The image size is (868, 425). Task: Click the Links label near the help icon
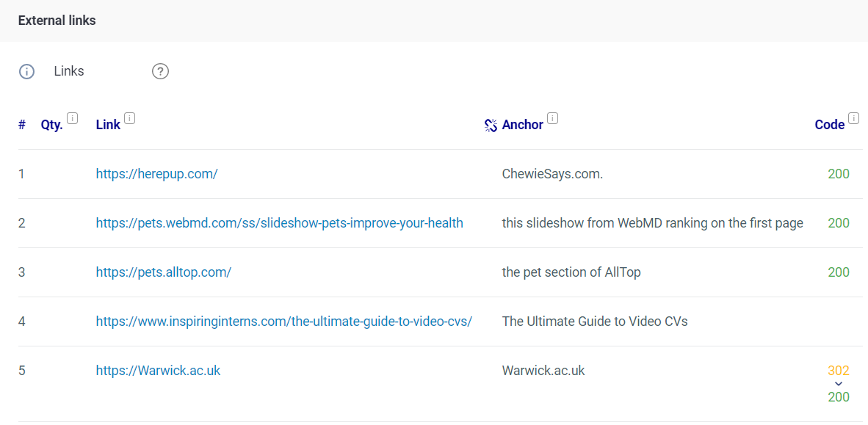tap(69, 71)
